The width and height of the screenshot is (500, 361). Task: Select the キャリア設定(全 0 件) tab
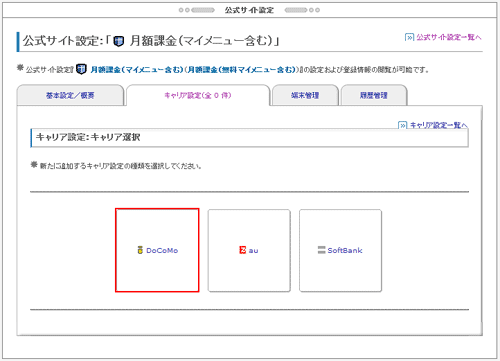tap(198, 95)
